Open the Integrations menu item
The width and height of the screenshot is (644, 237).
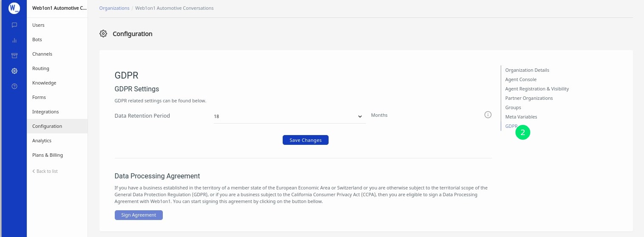(57, 112)
